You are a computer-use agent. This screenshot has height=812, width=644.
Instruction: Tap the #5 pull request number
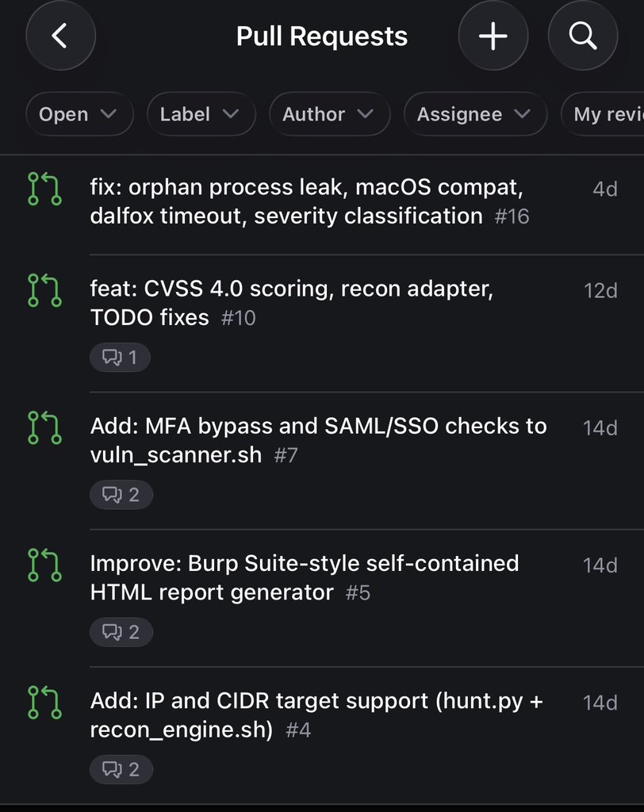pyautogui.click(x=358, y=592)
